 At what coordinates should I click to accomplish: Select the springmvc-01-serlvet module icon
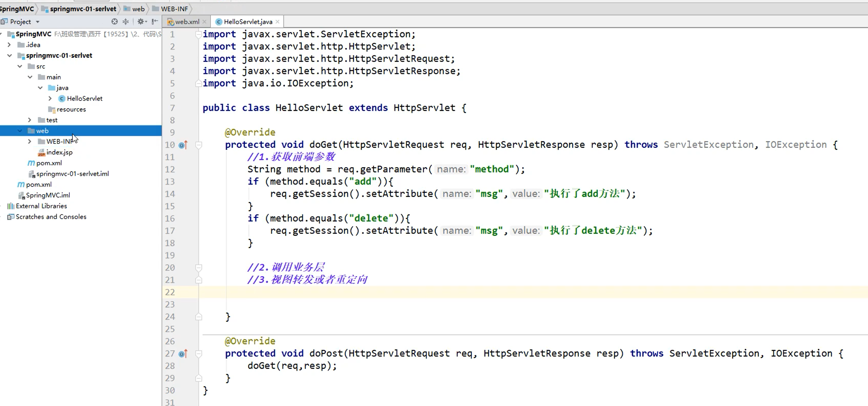21,56
